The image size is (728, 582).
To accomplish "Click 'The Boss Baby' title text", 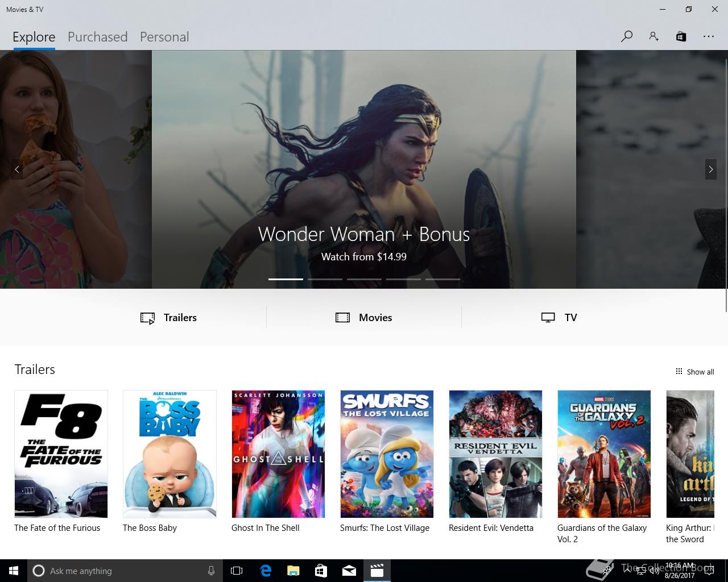I will (150, 528).
